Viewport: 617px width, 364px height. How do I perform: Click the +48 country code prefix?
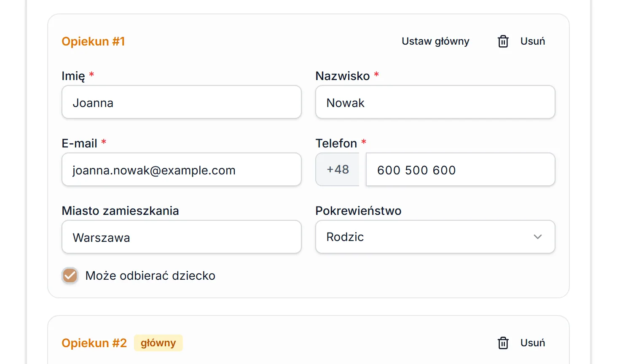[338, 169]
